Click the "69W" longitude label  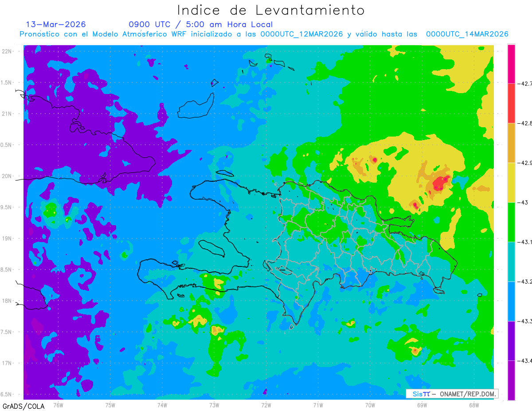pos(422,405)
